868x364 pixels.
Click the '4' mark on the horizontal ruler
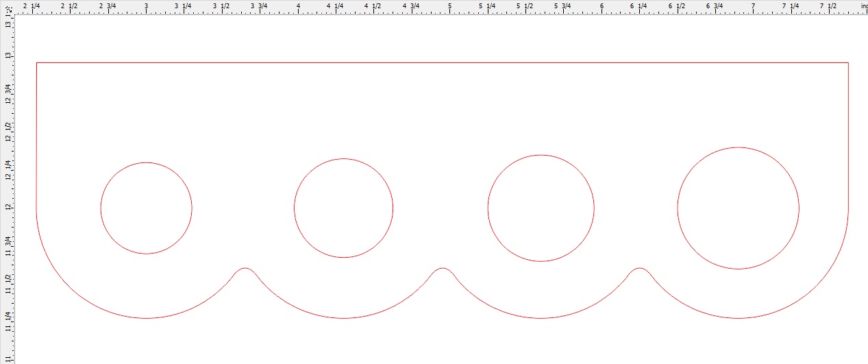[299, 6]
